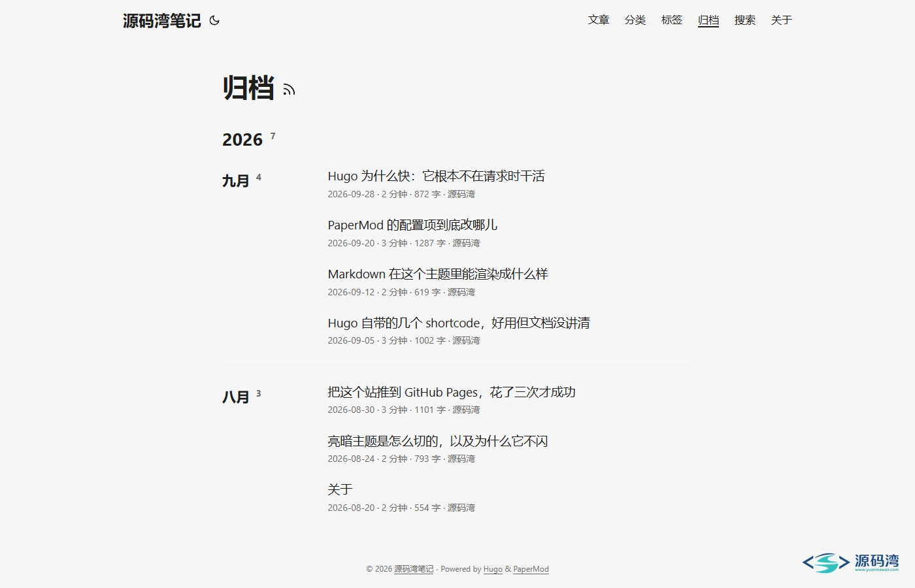
Task: Open the 文章 nav menu item
Action: click(x=599, y=20)
